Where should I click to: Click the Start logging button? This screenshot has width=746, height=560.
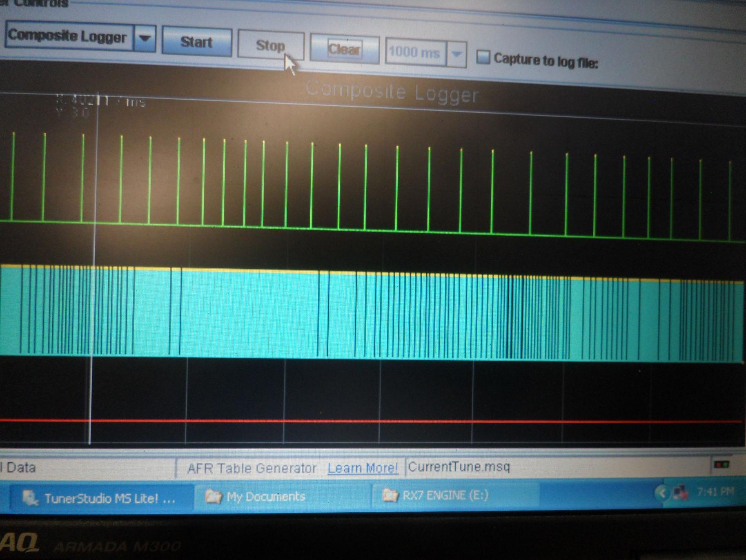[x=197, y=42]
